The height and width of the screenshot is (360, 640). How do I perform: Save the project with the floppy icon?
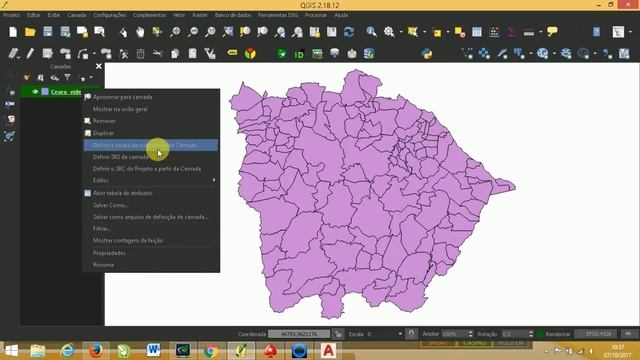48,32
